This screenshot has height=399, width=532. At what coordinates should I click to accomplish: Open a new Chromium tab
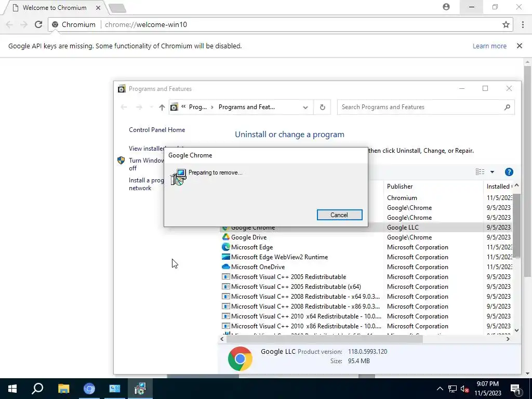click(118, 8)
